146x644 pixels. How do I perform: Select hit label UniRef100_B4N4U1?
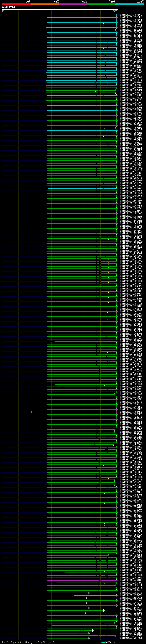point(131,359)
